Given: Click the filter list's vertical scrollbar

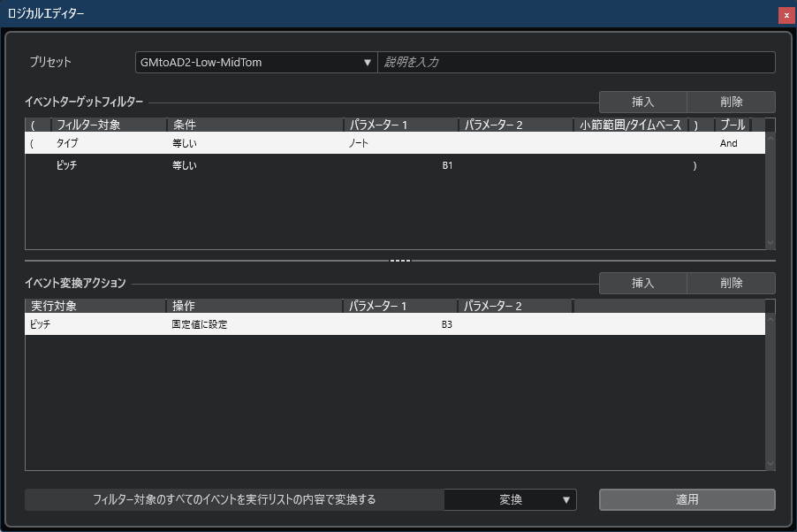Looking at the screenshot, I should (x=770, y=190).
